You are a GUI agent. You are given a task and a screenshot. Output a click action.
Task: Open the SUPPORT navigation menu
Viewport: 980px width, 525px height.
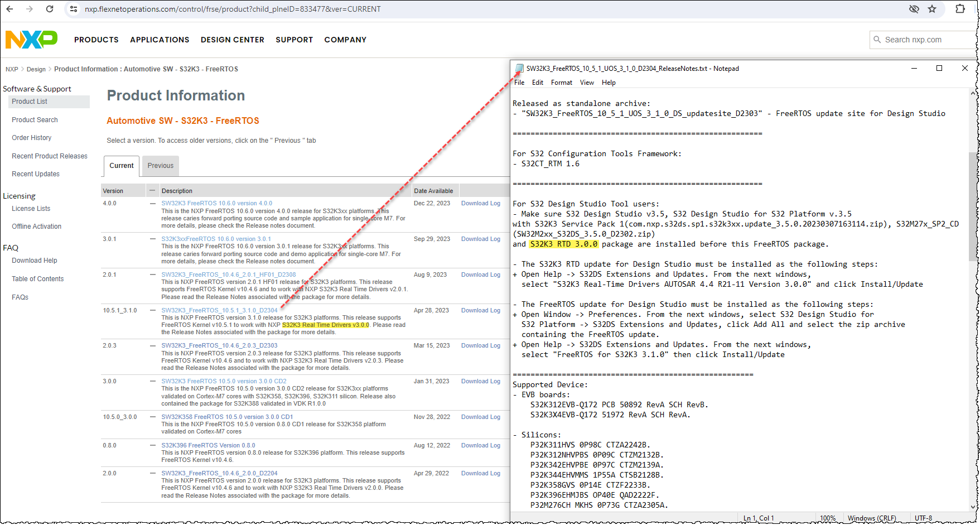[294, 40]
